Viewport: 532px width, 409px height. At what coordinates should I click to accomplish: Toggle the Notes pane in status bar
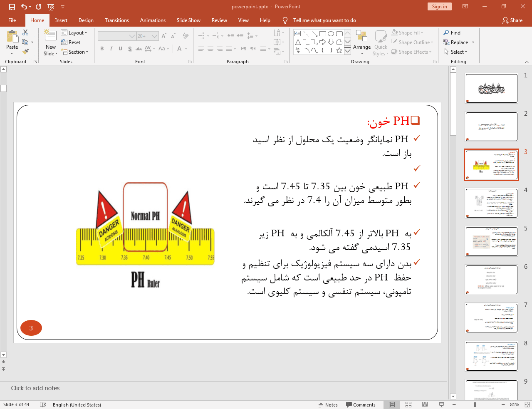pos(328,404)
